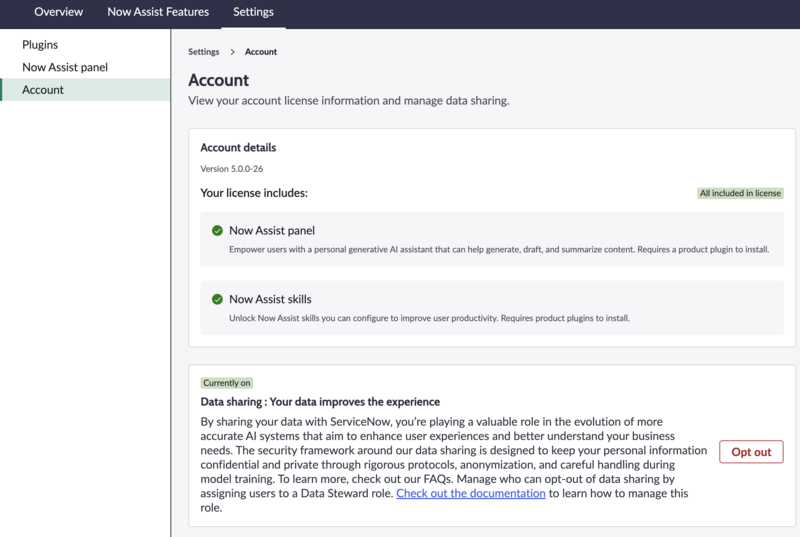Click the Opt out button

coord(751,452)
